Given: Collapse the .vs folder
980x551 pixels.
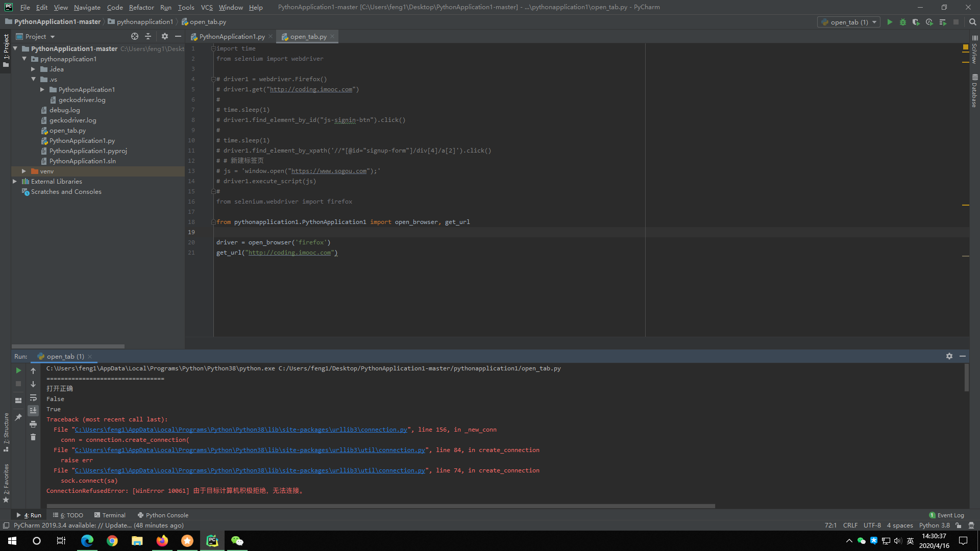Looking at the screenshot, I should point(33,79).
